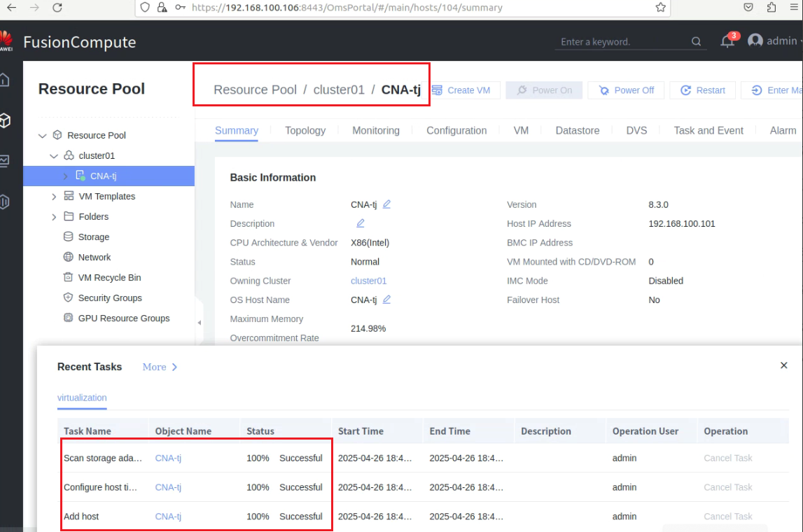Viewport: 803px width, 532px height.
Task: Switch to the Configuration tab
Action: (x=457, y=131)
